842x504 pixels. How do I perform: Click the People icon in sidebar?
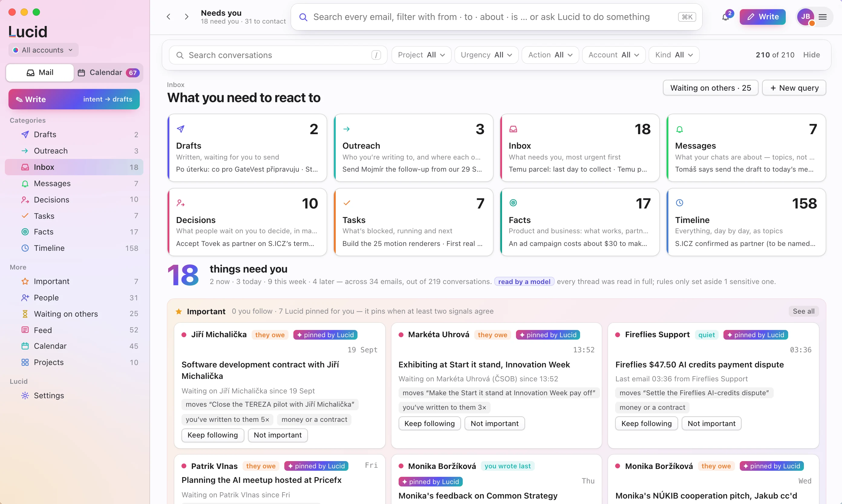pyautogui.click(x=25, y=298)
